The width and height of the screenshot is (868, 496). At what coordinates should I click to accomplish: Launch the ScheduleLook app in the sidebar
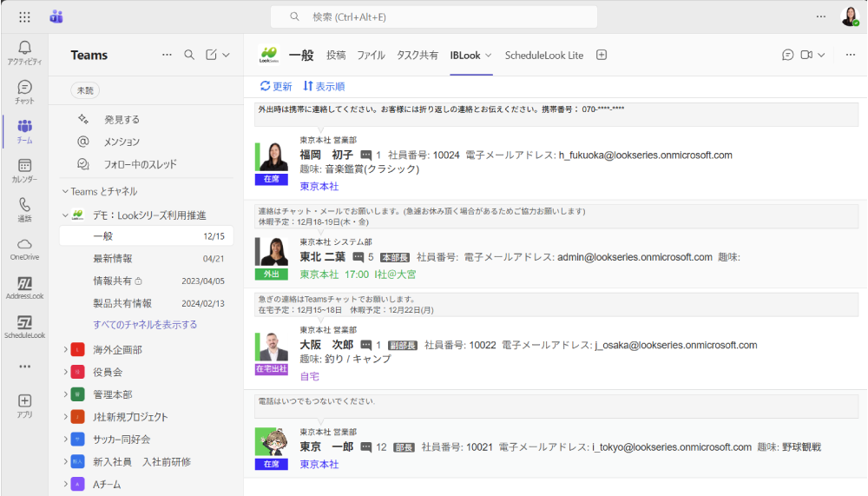24,327
